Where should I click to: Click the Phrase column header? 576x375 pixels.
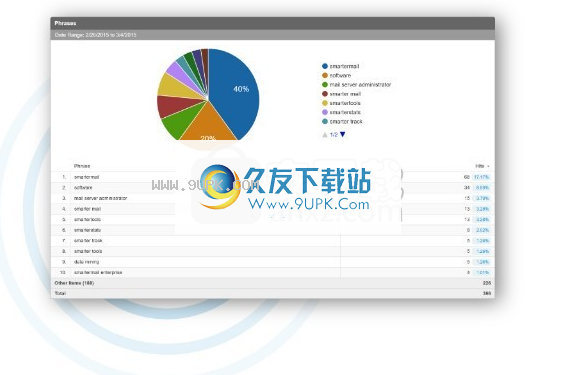tap(82, 166)
